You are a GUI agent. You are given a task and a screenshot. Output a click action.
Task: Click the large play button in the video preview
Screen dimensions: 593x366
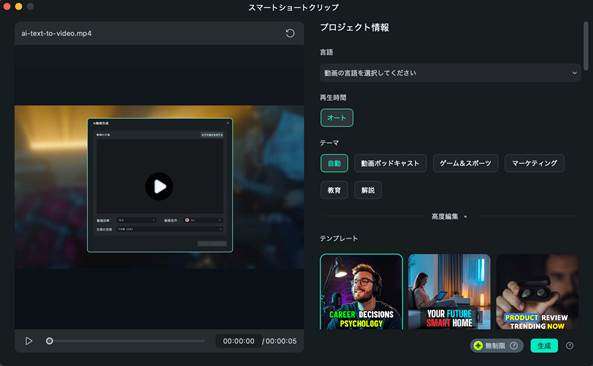(x=159, y=186)
